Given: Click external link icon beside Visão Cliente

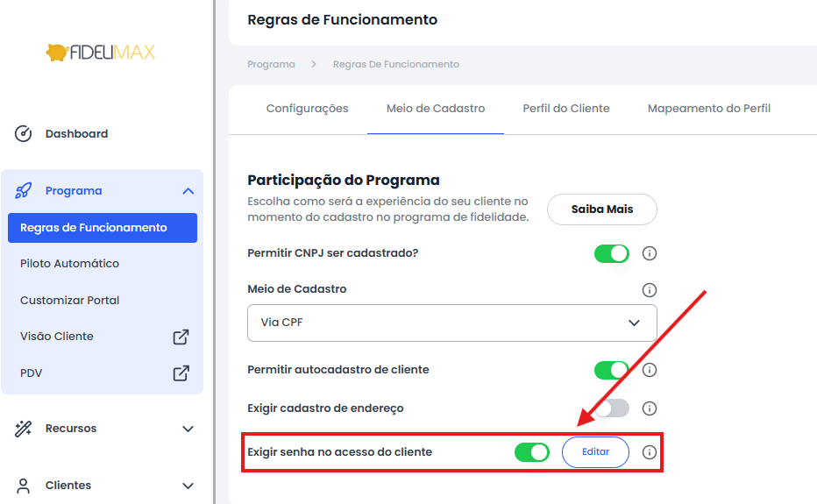Looking at the screenshot, I should pos(181,337).
